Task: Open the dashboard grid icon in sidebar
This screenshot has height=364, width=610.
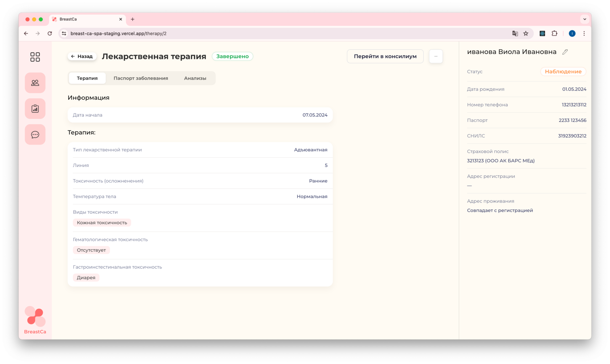Action: point(35,57)
